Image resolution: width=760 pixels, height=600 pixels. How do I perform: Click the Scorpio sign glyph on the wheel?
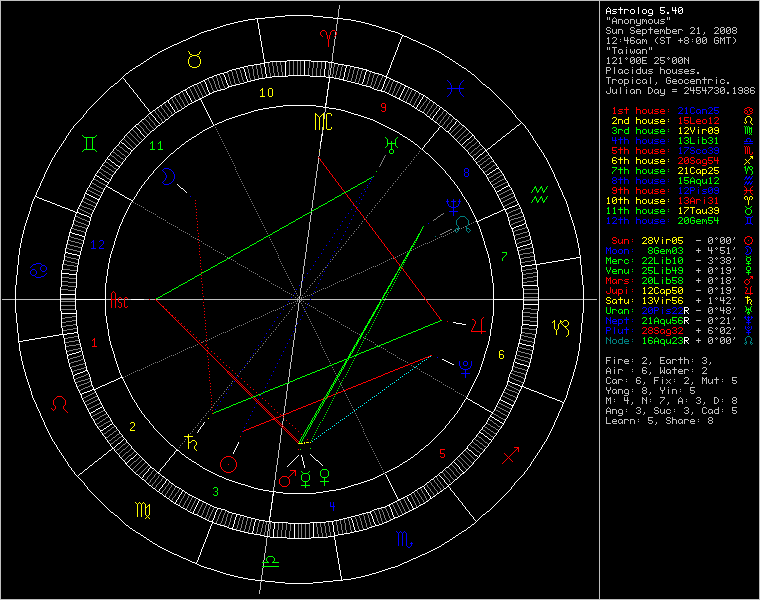[x=404, y=539]
